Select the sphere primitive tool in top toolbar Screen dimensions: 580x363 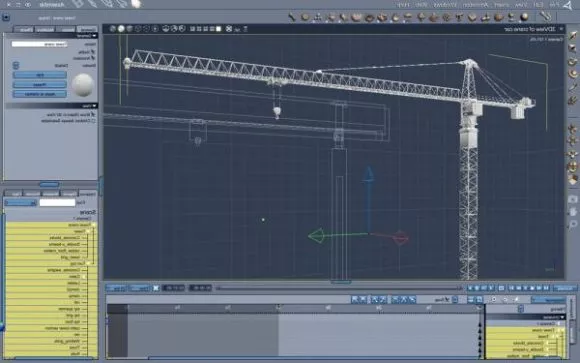(524, 17)
